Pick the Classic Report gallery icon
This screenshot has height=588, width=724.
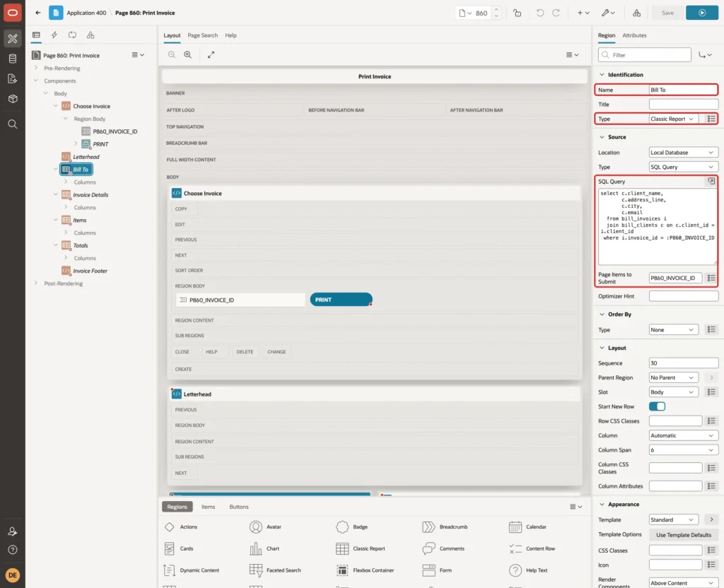[342, 548]
